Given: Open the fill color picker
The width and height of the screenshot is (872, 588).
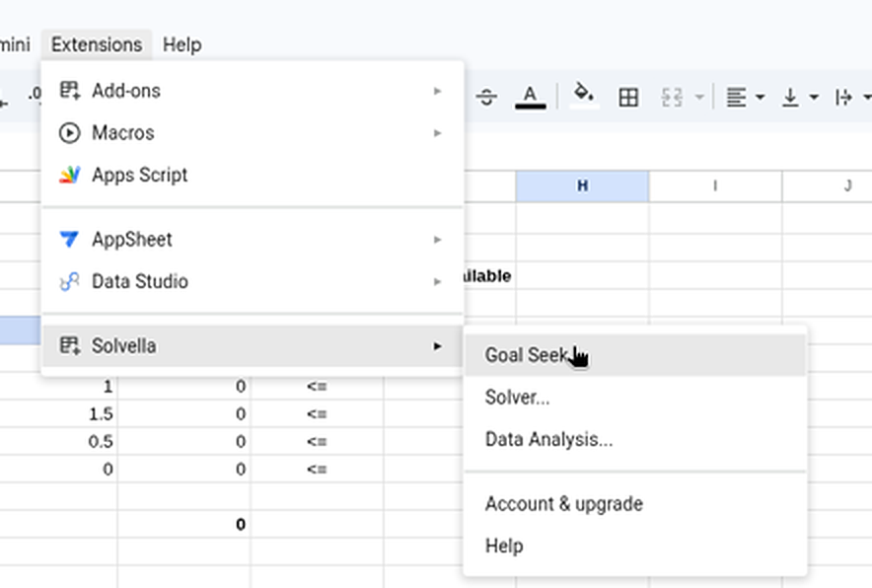Looking at the screenshot, I should click(x=583, y=96).
